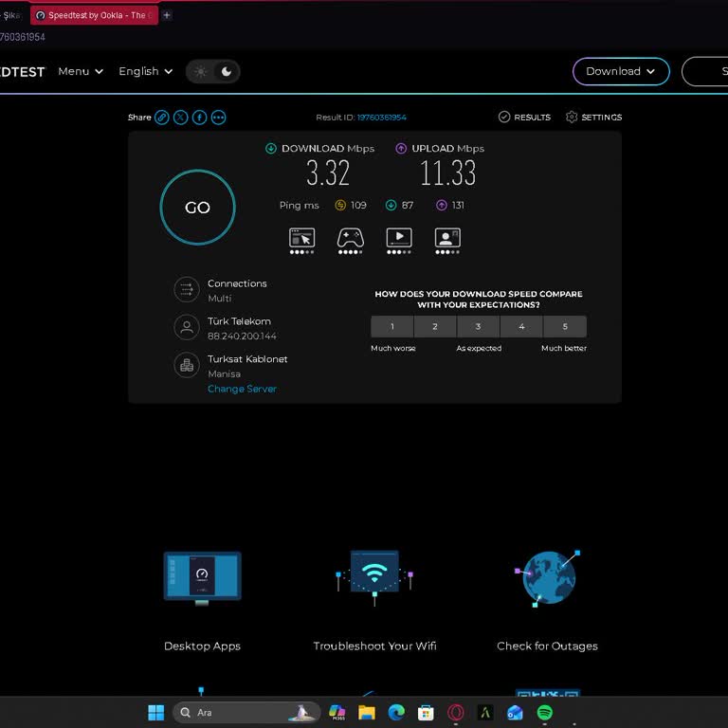Click the upload result value 11.33
The width and height of the screenshot is (728, 728).
(448, 173)
